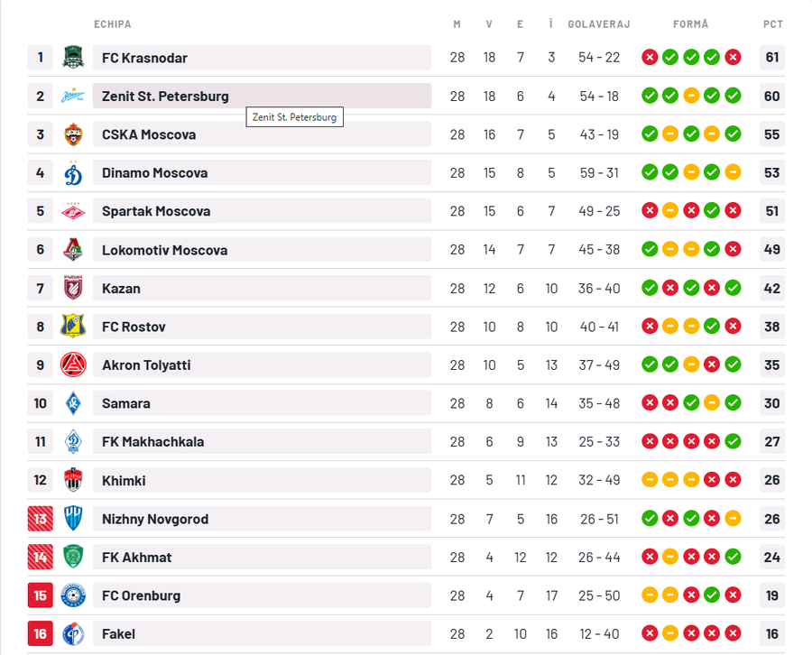Open the Akron Tolyatti red logo
The width and height of the screenshot is (812, 655).
tap(73, 364)
